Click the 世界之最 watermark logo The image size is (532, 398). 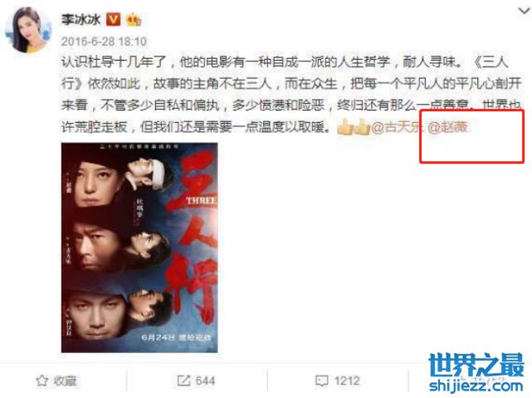pyautogui.click(x=476, y=365)
